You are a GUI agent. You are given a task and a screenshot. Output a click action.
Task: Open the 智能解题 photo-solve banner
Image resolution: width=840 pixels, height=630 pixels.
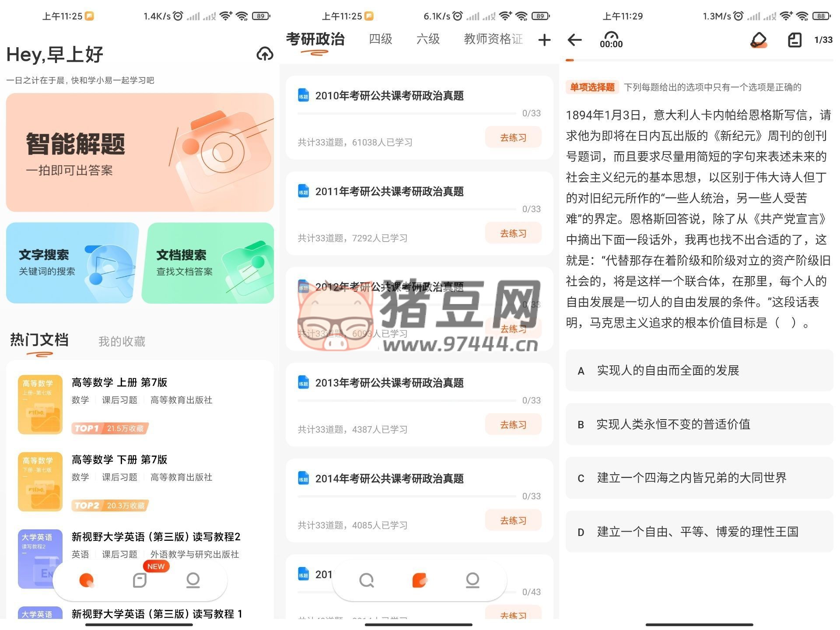coord(140,152)
